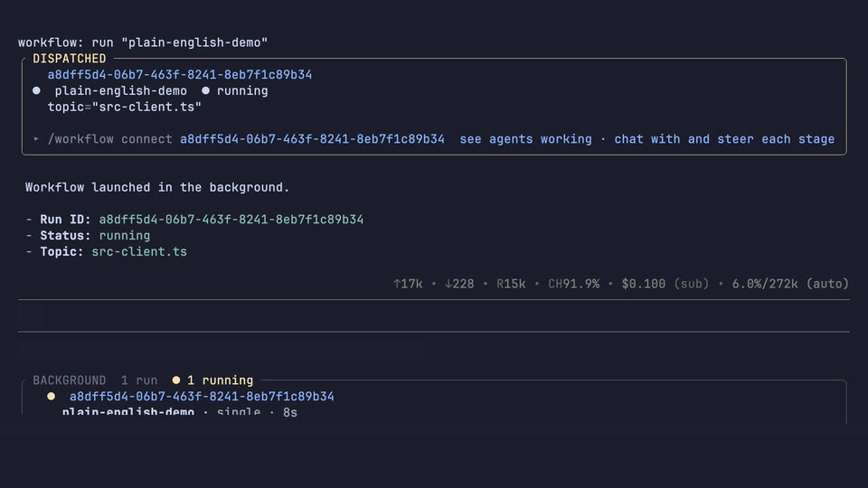The image size is (868, 488).
Task: Open the run ID link in the BACKGROUND panel
Action: tap(202, 397)
